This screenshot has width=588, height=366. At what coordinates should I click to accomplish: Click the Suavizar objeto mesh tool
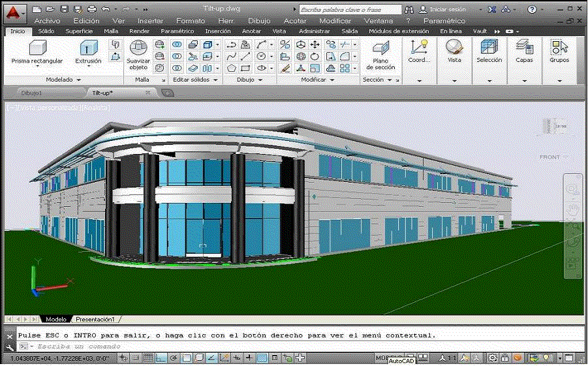point(138,54)
